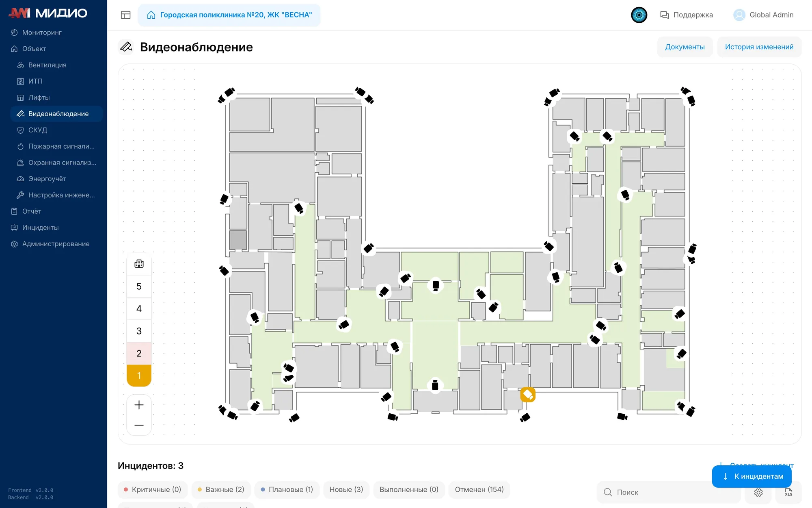
Task: Open Настройка инженерных systems item
Action: click(x=57, y=195)
